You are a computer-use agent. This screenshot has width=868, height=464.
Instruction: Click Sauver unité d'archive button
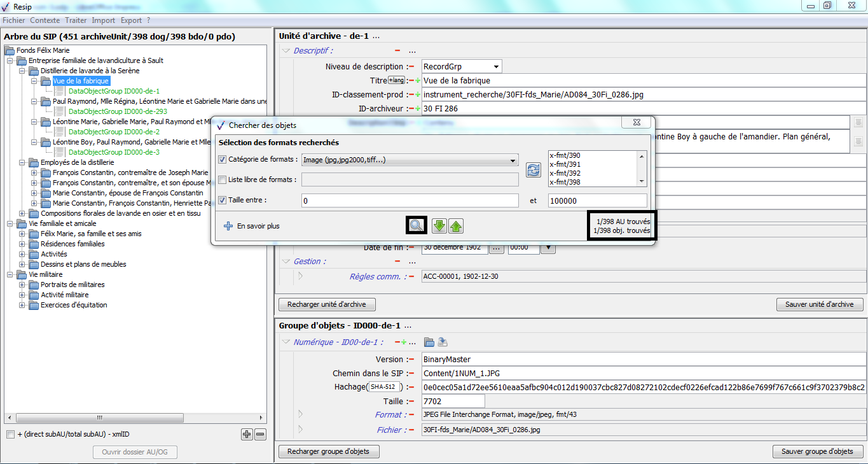[819, 304]
